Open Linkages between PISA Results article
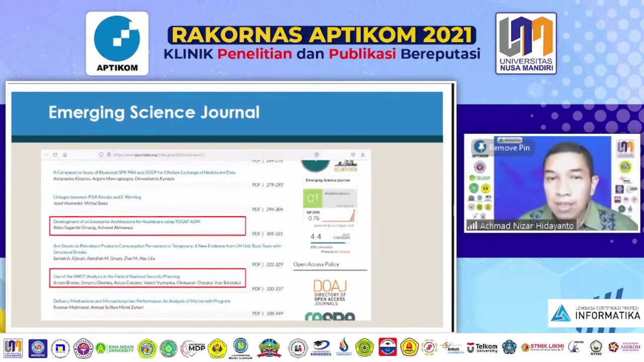This screenshot has height=362, width=644. [x=97, y=197]
